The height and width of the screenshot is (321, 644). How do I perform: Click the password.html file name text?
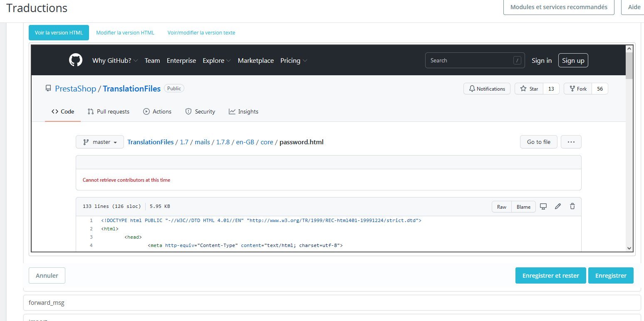pyautogui.click(x=301, y=142)
